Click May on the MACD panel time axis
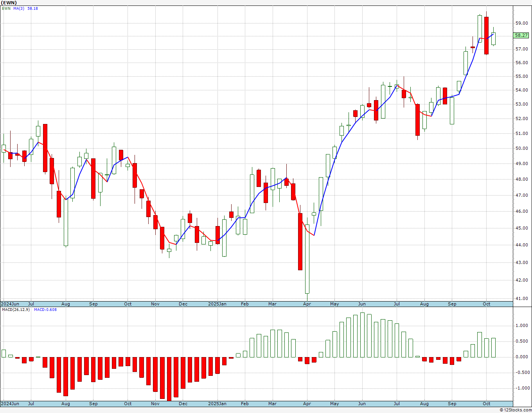 [x=334, y=404]
